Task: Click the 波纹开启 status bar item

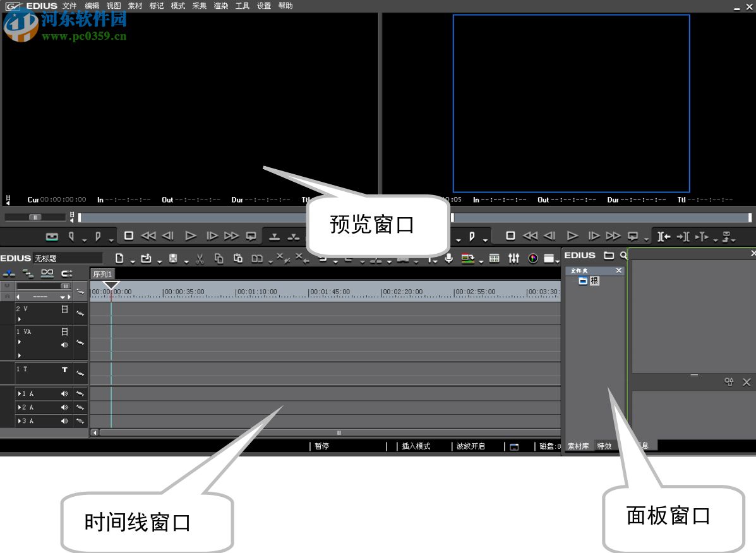Action: (471, 446)
